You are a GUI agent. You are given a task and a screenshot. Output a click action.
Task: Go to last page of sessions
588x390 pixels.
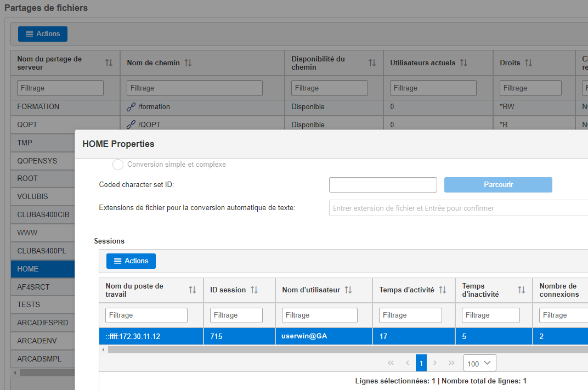(x=451, y=363)
